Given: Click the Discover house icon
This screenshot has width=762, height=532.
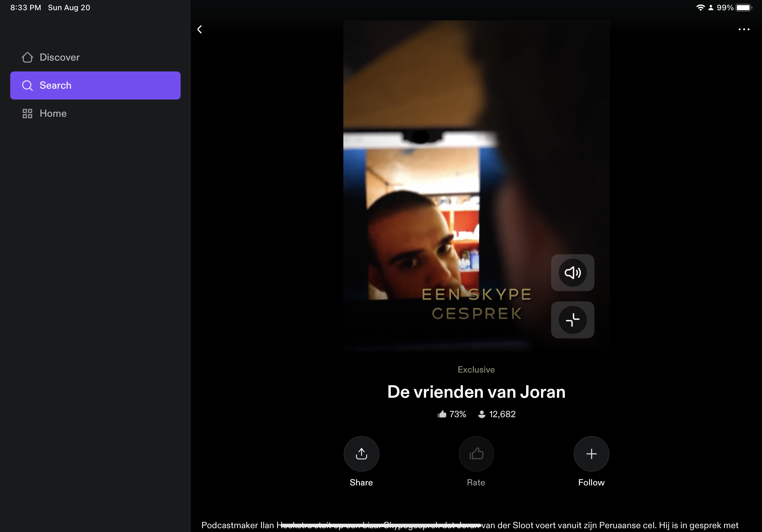Looking at the screenshot, I should pos(27,57).
